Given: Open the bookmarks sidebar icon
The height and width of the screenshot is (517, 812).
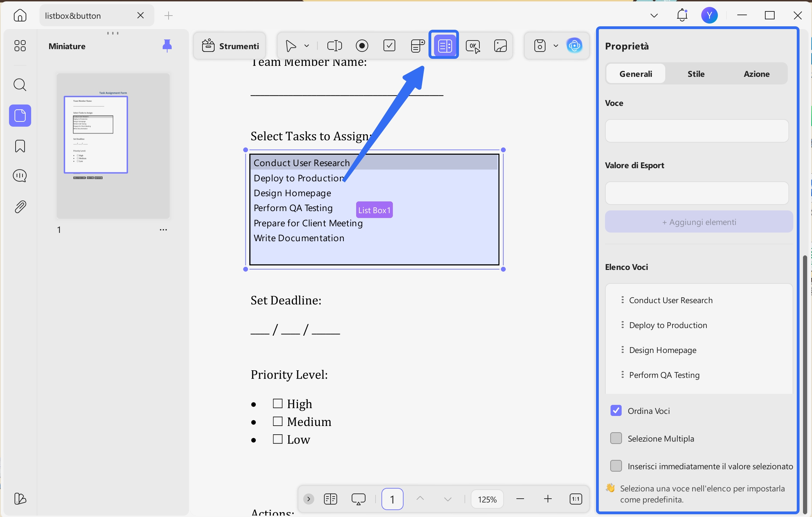Looking at the screenshot, I should point(20,146).
